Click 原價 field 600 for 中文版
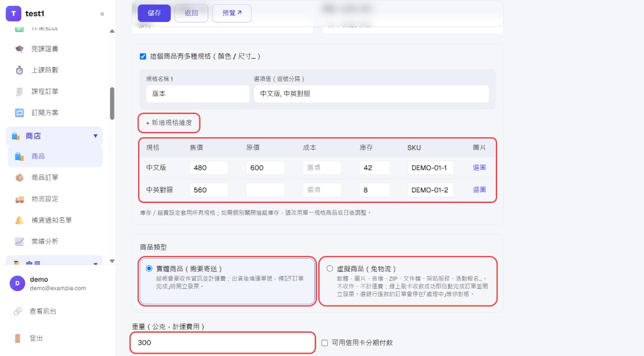Viewport: 644px width, 356px height. [x=265, y=168]
